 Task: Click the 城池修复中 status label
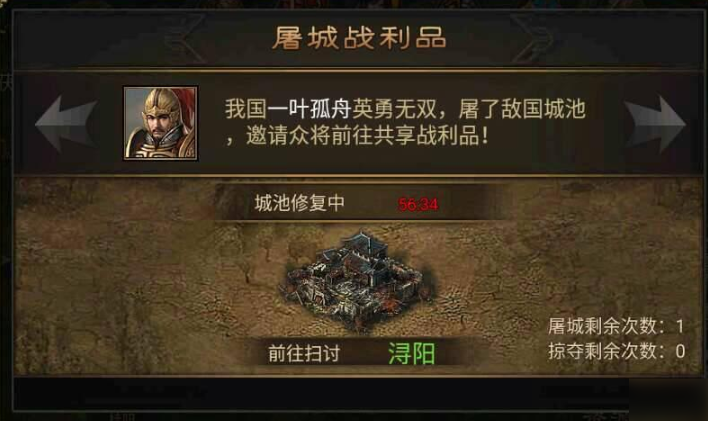pyautogui.click(x=299, y=203)
